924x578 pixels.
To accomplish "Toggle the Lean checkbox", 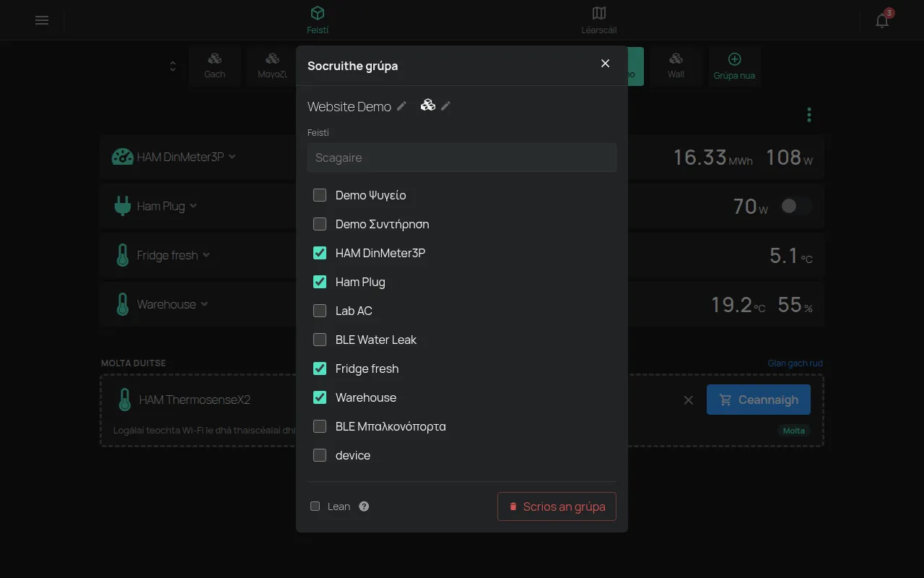I will click(315, 506).
